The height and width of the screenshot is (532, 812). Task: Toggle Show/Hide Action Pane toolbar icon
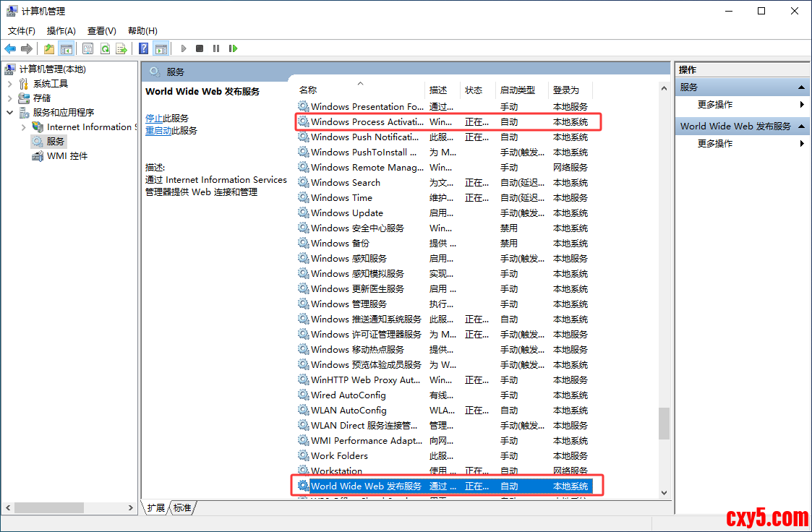(x=161, y=48)
